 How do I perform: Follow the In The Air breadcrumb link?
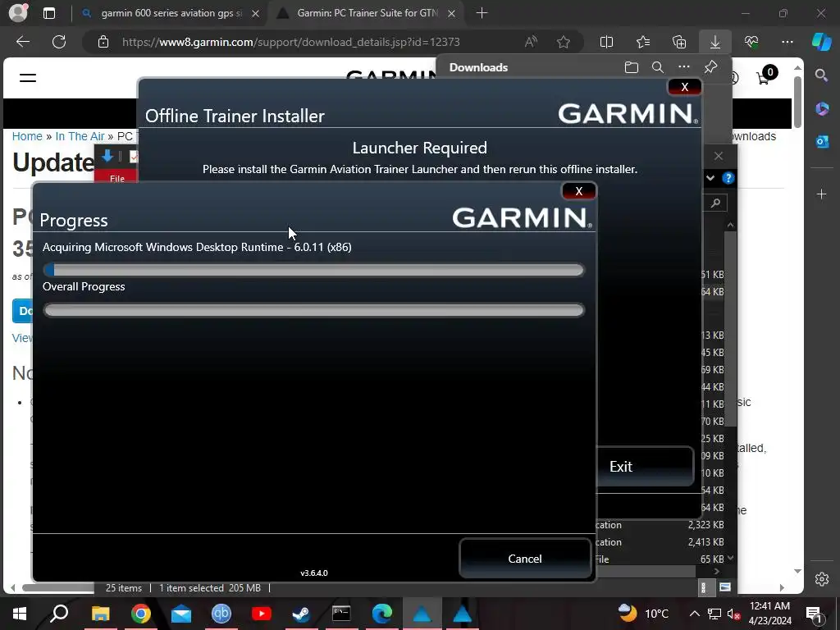pyautogui.click(x=80, y=136)
